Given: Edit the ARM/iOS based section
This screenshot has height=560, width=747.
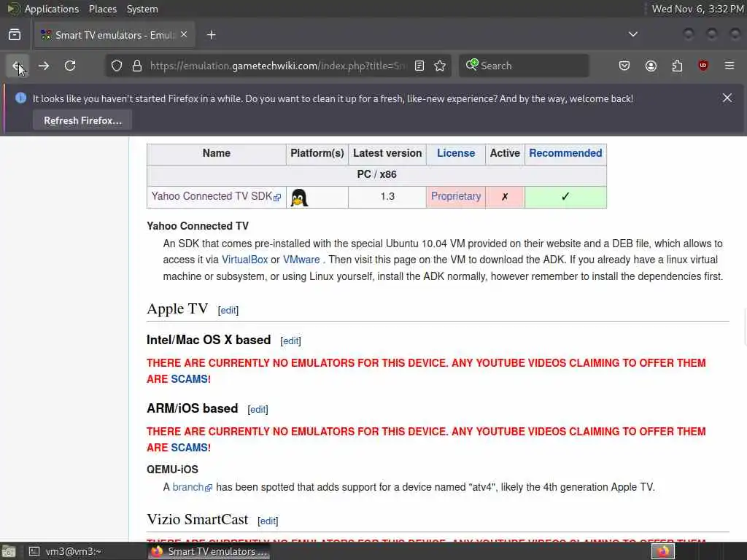Looking at the screenshot, I should point(258,410).
